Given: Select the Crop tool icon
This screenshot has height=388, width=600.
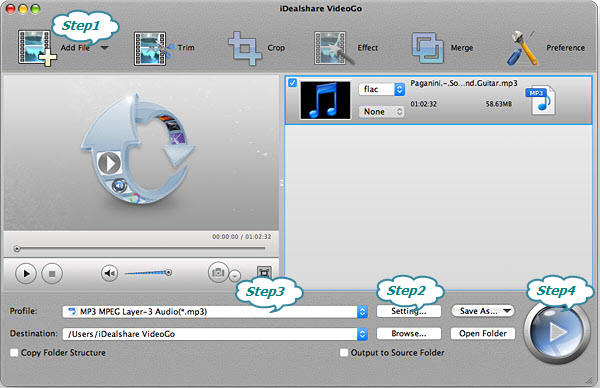Looking at the screenshot, I should tap(245, 48).
